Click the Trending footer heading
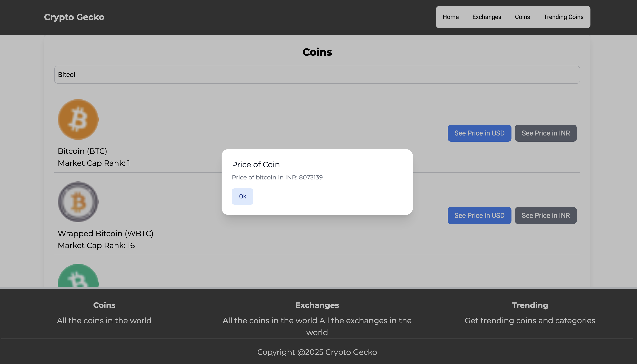This screenshot has width=637, height=364. pyautogui.click(x=530, y=305)
